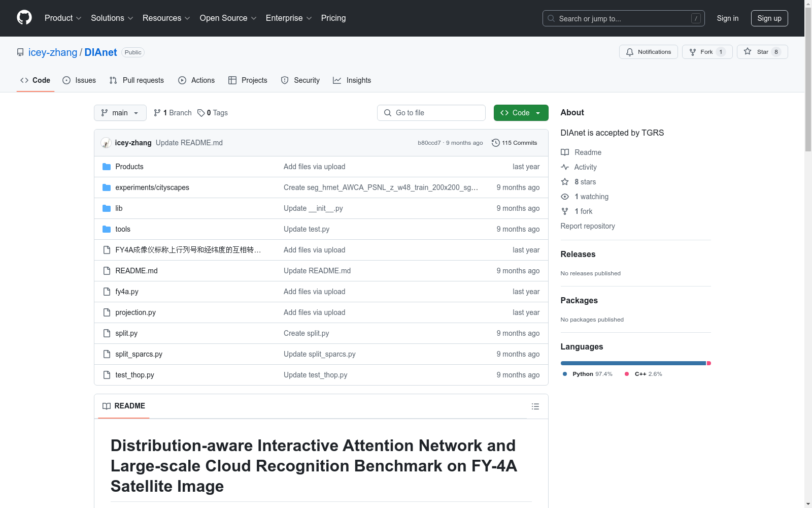Switch to the Security tab
812x508 pixels.
tap(300, 80)
